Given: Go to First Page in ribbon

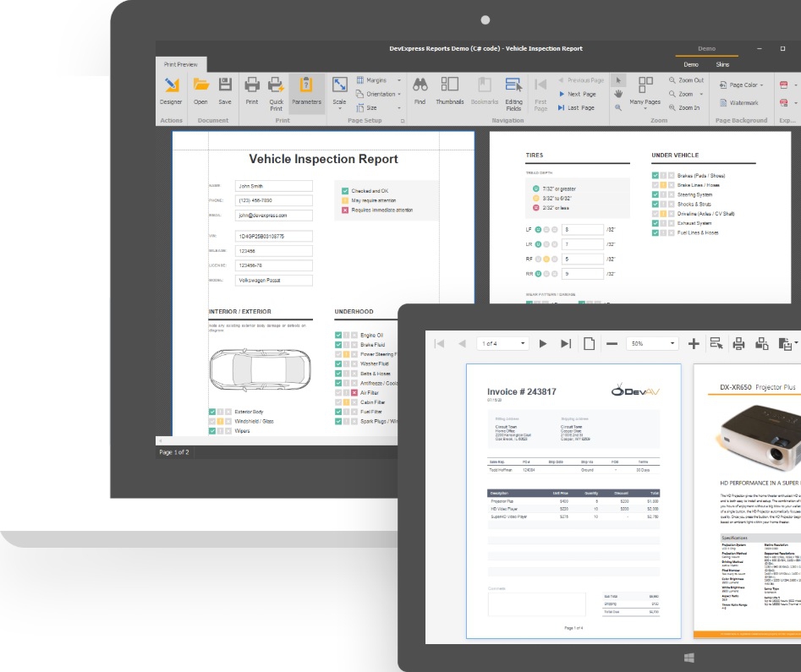Looking at the screenshot, I should tap(540, 94).
